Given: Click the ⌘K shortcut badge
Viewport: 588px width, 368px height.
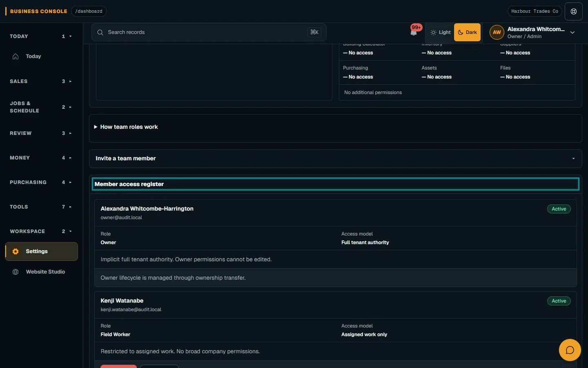Looking at the screenshot, I should [x=314, y=32].
